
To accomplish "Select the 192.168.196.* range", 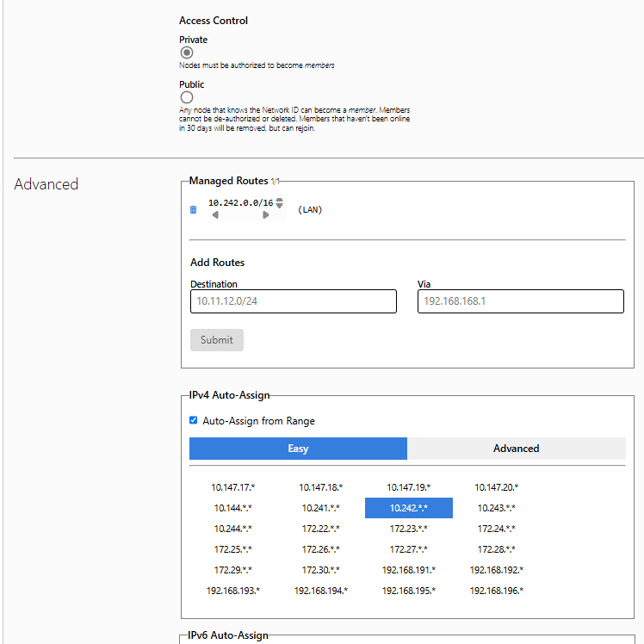I will (496, 591).
